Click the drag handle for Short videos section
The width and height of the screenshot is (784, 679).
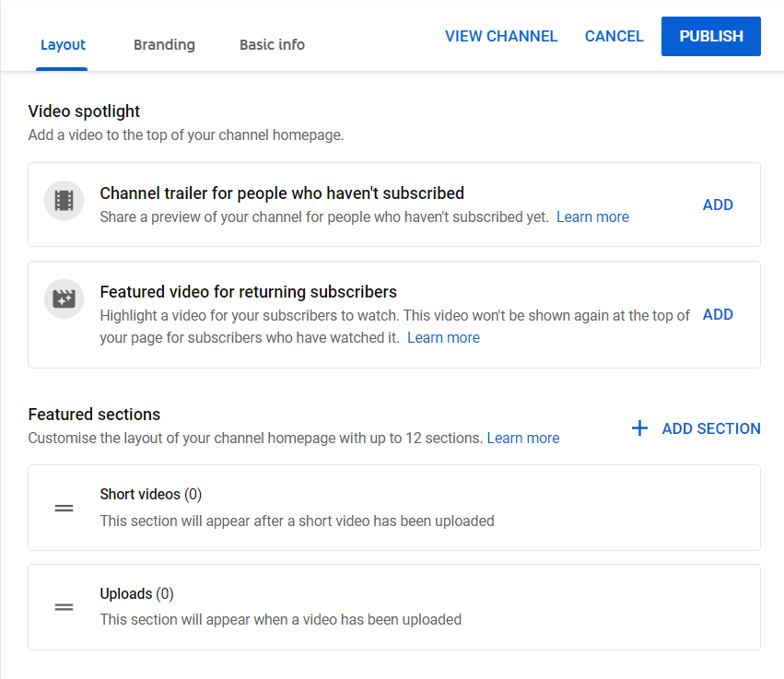(64, 508)
